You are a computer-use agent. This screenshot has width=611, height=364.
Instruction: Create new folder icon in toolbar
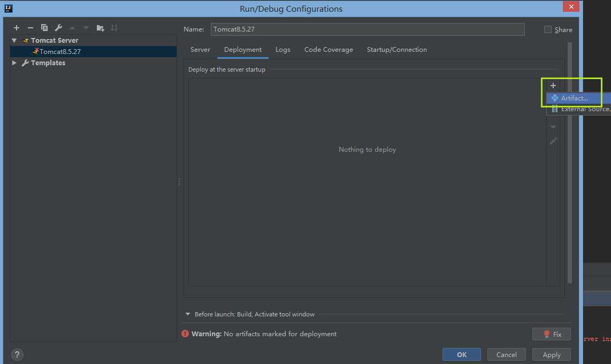click(x=100, y=28)
